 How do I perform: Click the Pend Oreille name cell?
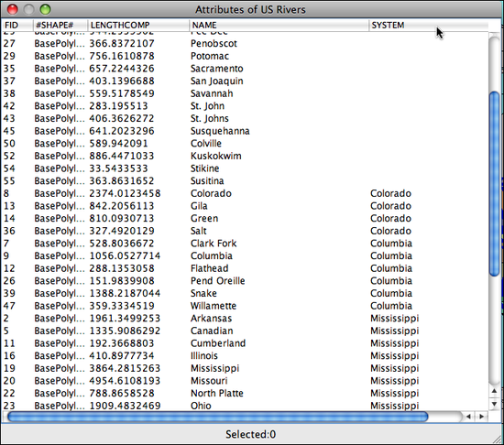pyautogui.click(x=217, y=281)
